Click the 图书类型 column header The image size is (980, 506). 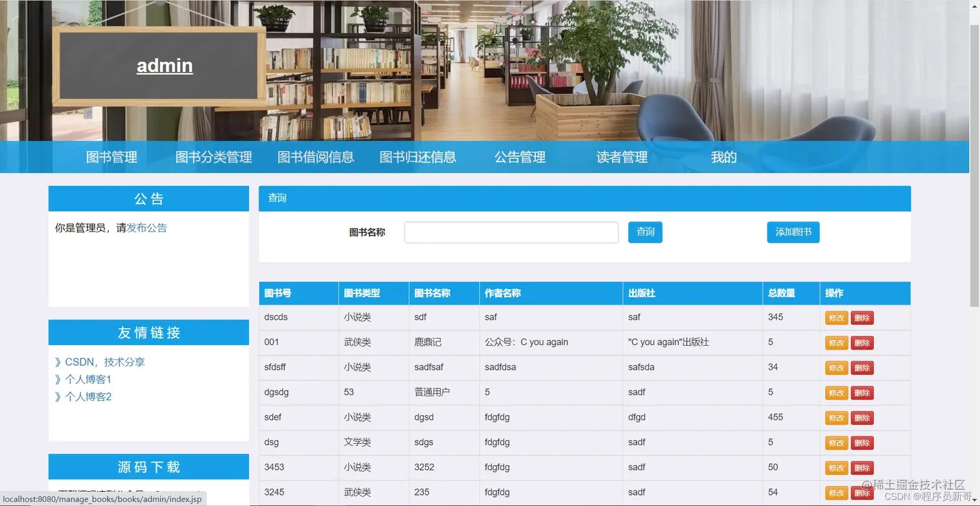(x=374, y=293)
